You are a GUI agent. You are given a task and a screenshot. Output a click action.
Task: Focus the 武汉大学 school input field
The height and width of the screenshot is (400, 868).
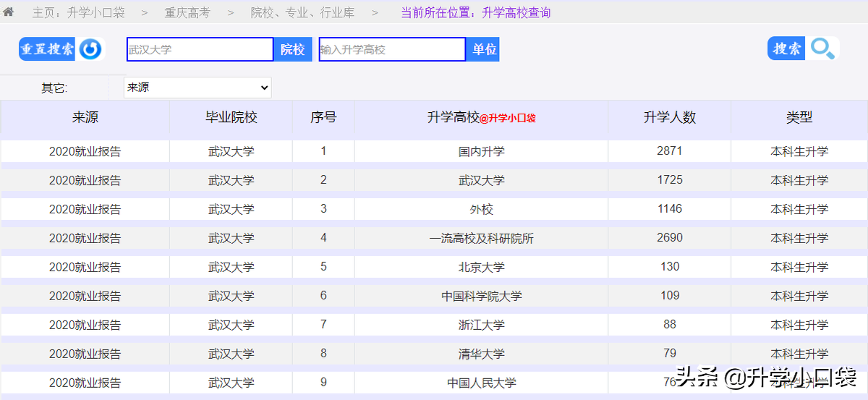200,49
